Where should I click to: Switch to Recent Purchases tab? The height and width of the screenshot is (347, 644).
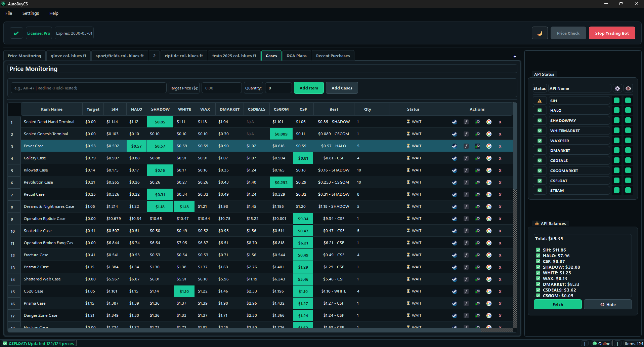[x=333, y=56]
